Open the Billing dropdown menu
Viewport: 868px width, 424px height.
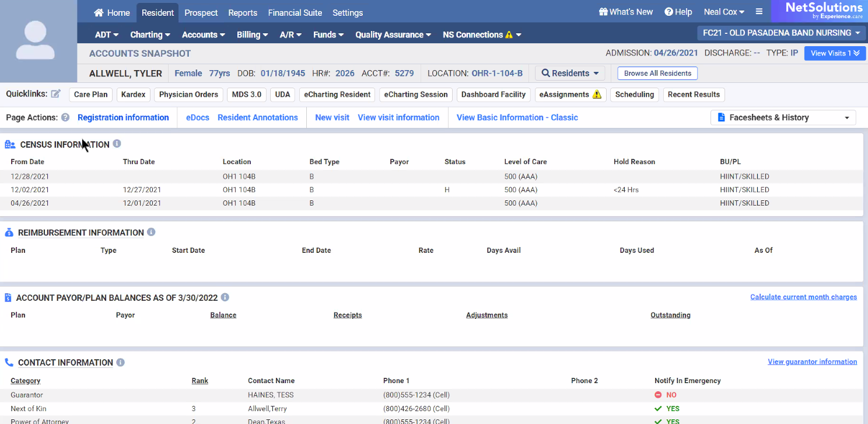click(252, 34)
